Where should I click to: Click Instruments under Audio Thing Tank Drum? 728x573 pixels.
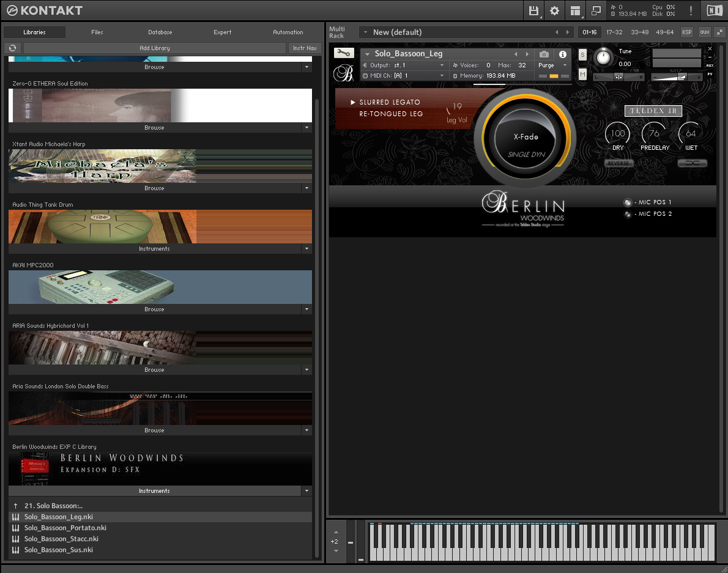pos(154,249)
